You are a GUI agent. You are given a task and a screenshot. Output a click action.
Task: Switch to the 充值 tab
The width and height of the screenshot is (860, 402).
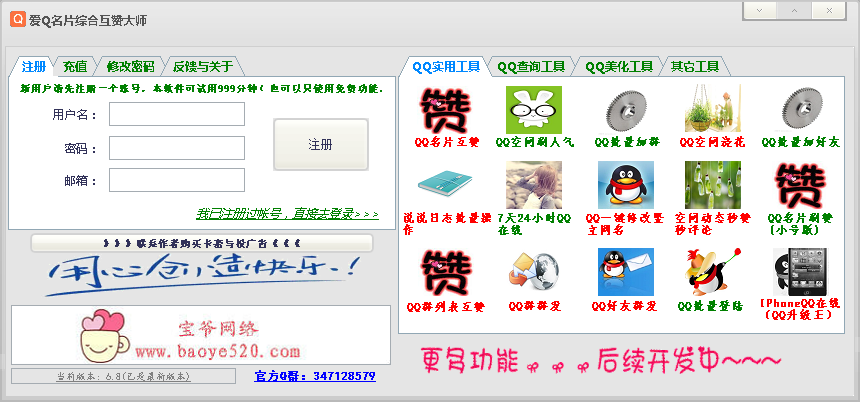point(75,67)
